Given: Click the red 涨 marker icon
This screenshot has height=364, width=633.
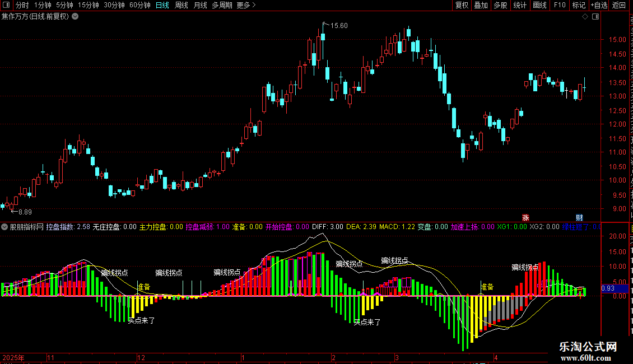Looking at the screenshot, I should (x=525, y=217).
